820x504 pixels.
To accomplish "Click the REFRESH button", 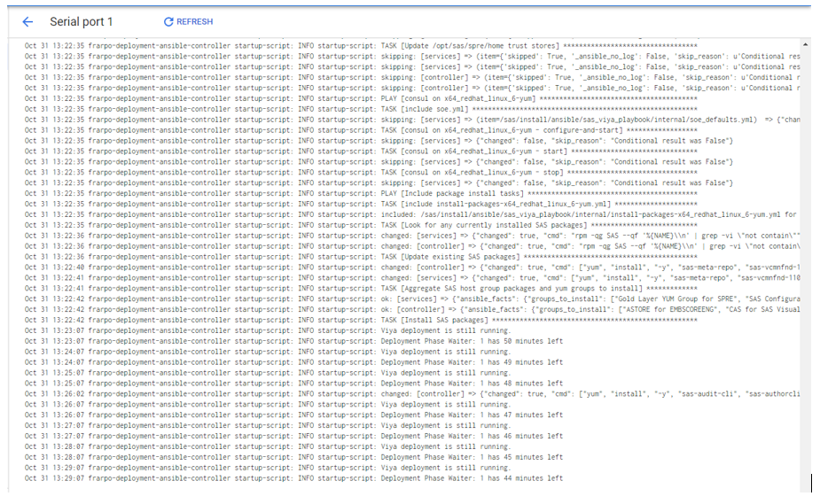I will pos(188,21).
